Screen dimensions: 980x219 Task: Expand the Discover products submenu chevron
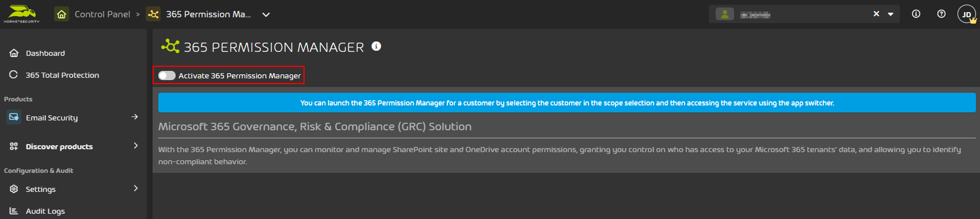coord(136,146)
